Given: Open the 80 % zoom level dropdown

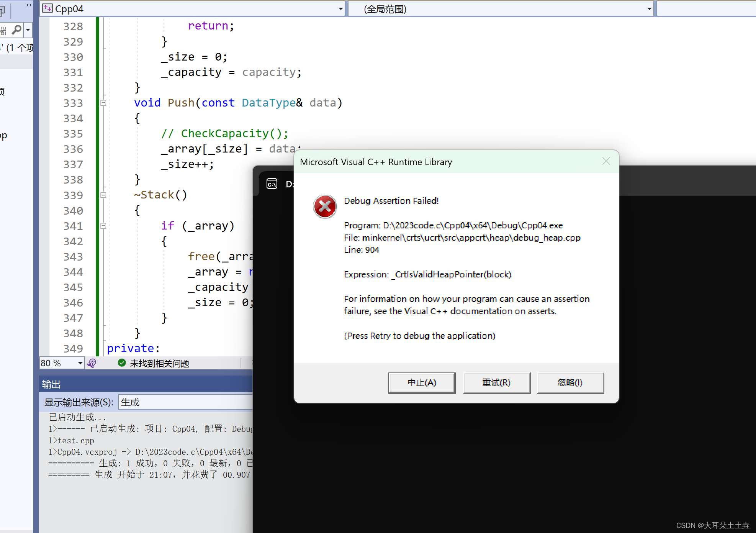Looking at the screenshot, I should (x=80, y=363).
